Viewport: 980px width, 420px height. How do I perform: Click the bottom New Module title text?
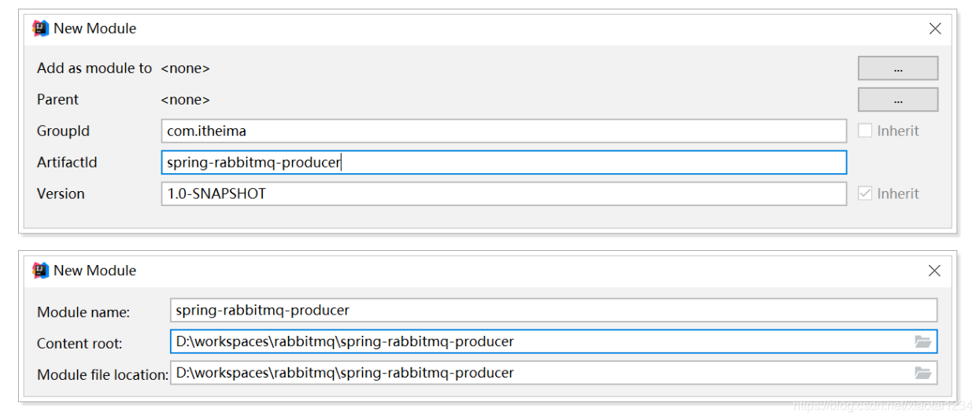pyautogui.click(x=94, y=271)
